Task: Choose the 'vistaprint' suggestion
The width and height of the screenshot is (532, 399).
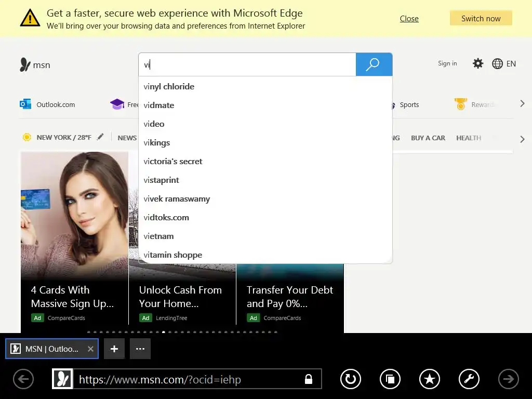Action: point(265,180)
